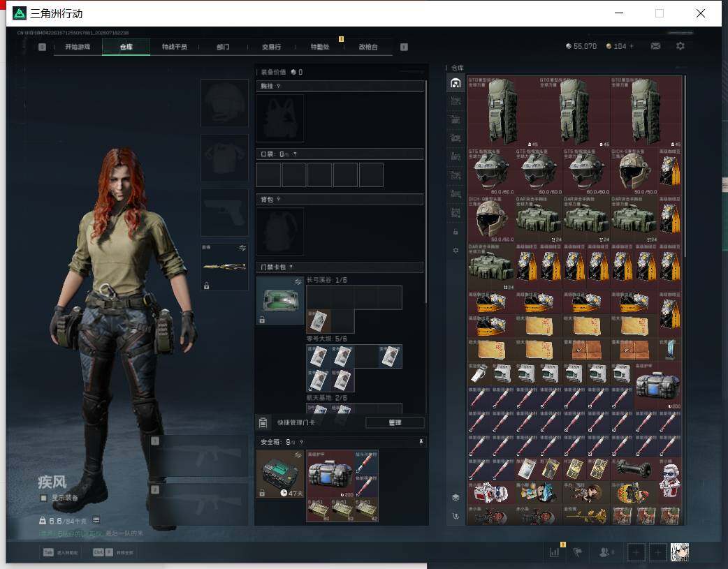Expand the 门禁卡包 section question mark
Viewport: 728px width, 569px height.
[x=291, y=267]
